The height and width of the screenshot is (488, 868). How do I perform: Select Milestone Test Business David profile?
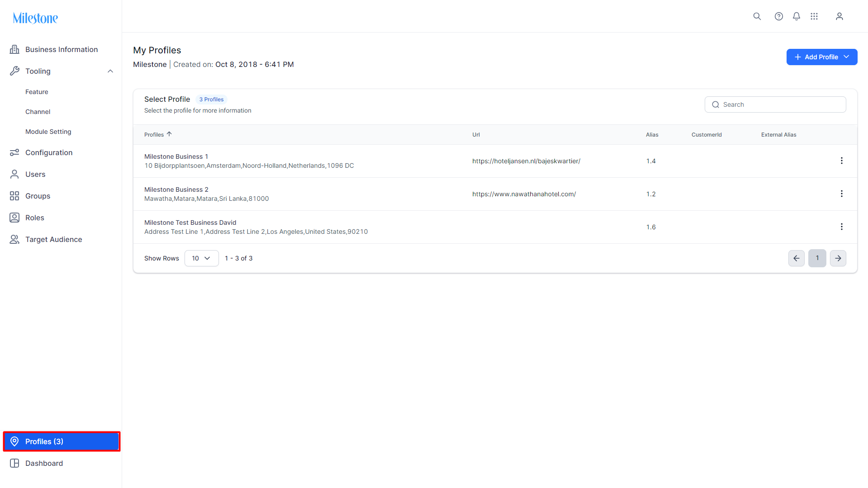190,223
